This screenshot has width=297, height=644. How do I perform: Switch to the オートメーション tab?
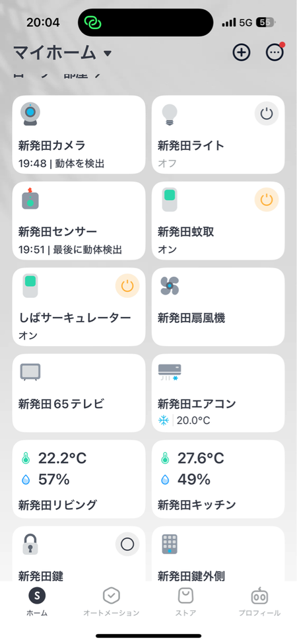tap(111, 602)
